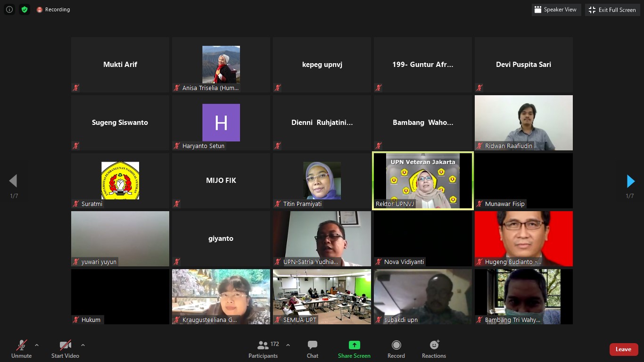644x362 pixels.
Task: Start video with the camera button
Action: click(65, 349)
